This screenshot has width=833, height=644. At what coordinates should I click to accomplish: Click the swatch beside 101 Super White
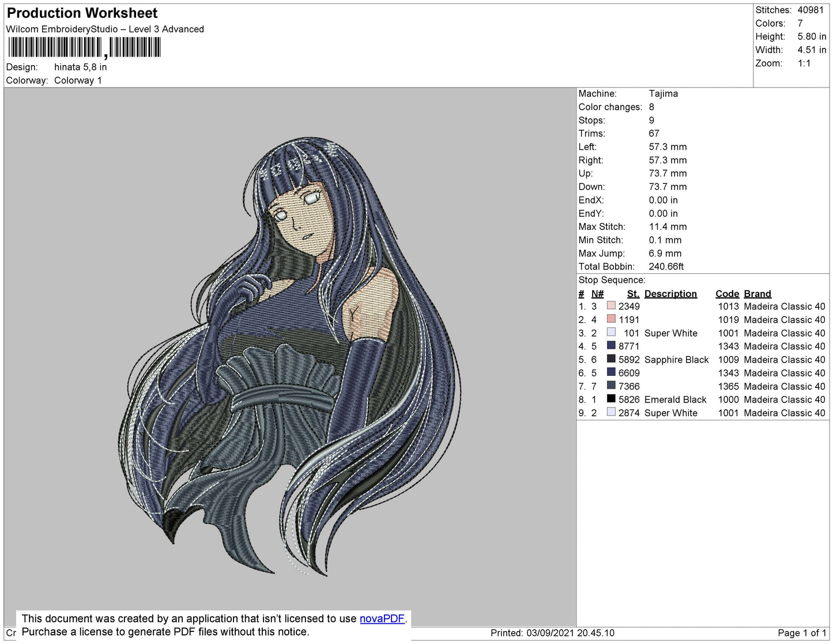611,332
